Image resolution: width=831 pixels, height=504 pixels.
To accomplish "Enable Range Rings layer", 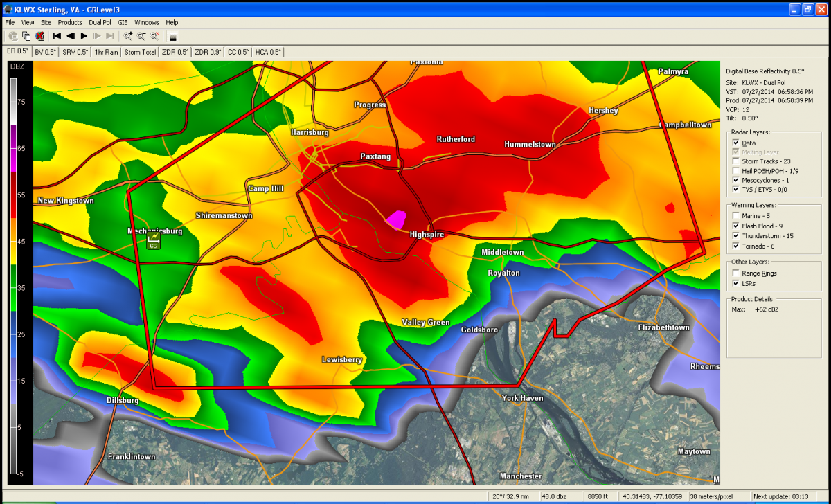I will 736,273.
